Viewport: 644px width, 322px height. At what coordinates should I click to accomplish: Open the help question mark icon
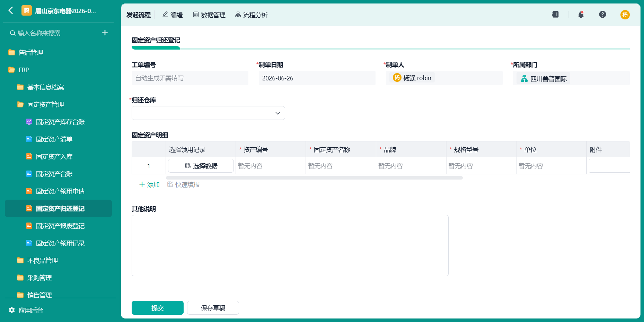(602, 15)
